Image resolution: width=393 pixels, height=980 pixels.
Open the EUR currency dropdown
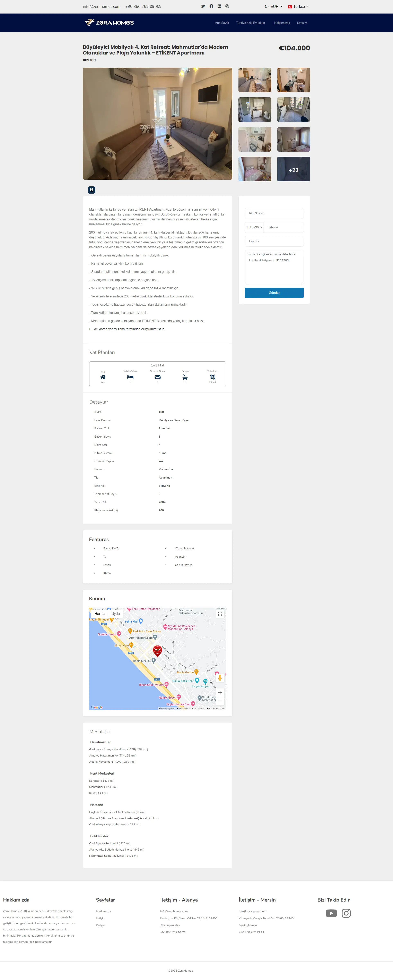click(x=273, y=7)
